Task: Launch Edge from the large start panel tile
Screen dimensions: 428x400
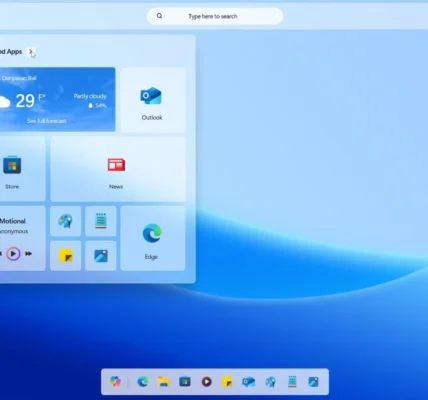Action: coord(153,238)
